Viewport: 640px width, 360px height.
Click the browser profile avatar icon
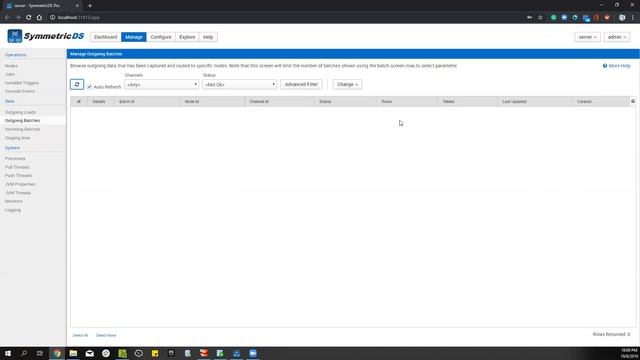622,18
